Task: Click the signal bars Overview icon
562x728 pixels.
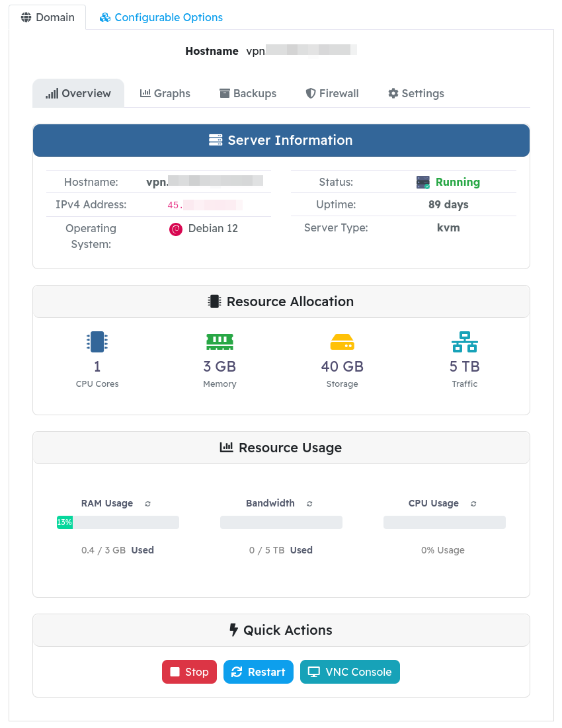Action: 52,93
